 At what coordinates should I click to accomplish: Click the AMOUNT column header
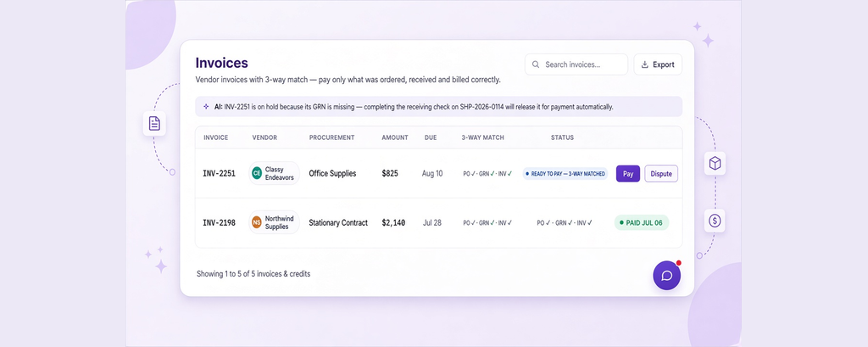tap(395, 137)
